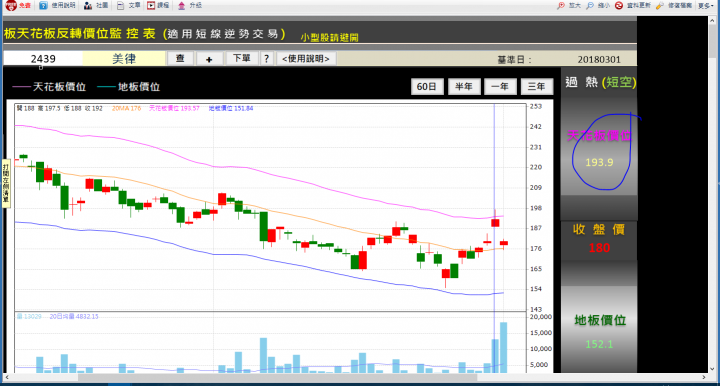
Task: Click the tallest volume bar at far right
Action: point(504,347)
